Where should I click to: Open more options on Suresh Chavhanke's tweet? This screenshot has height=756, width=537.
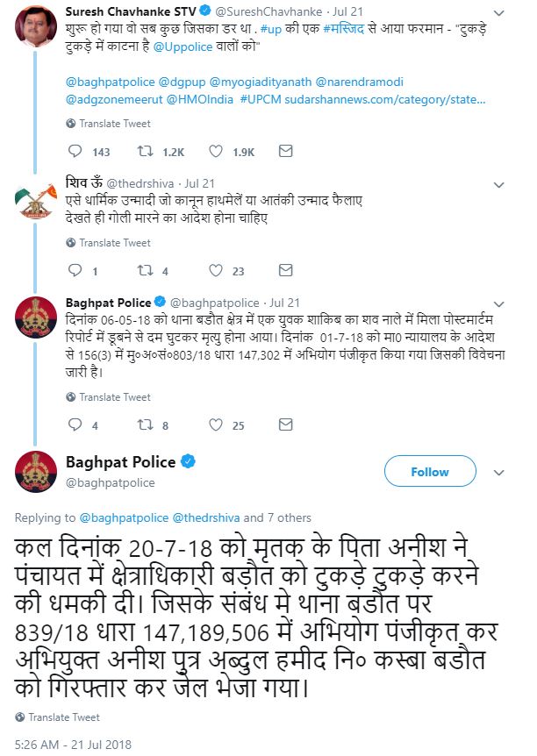499,11
